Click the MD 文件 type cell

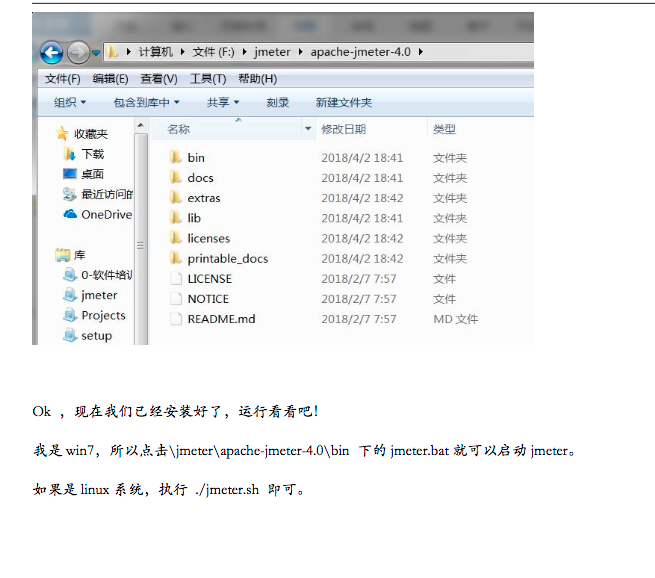(455, 319)
